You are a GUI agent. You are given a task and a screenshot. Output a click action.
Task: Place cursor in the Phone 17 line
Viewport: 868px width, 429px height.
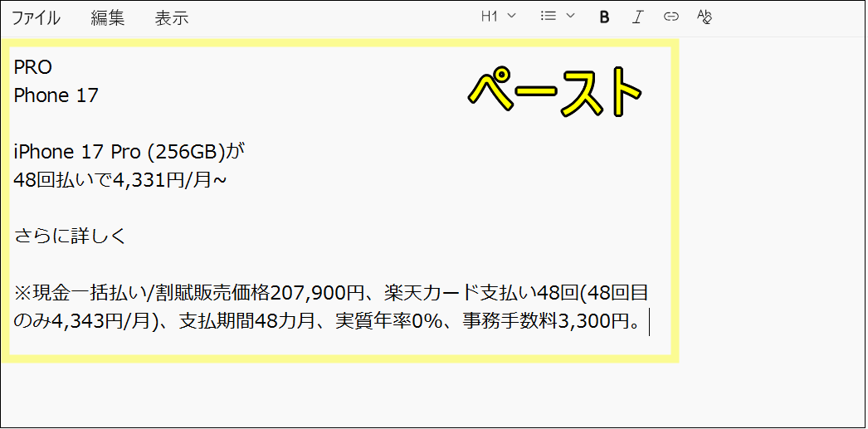(x=56, y=95)
